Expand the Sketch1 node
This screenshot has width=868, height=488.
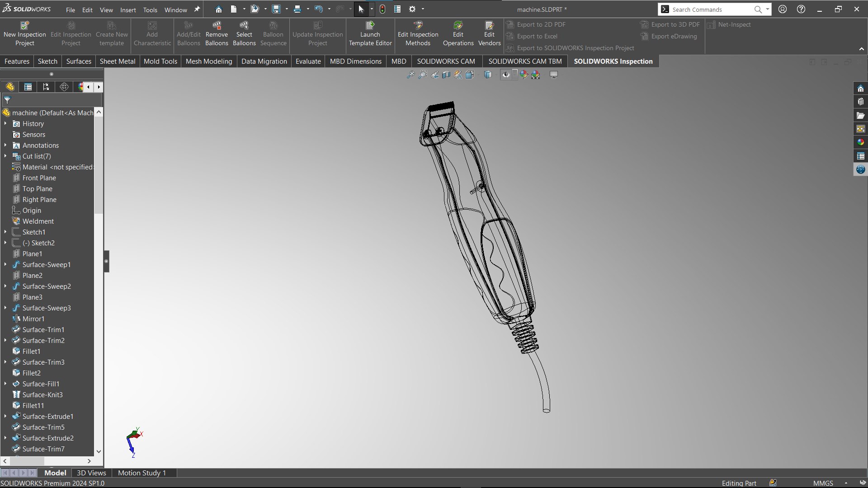(x=5, y=232)
